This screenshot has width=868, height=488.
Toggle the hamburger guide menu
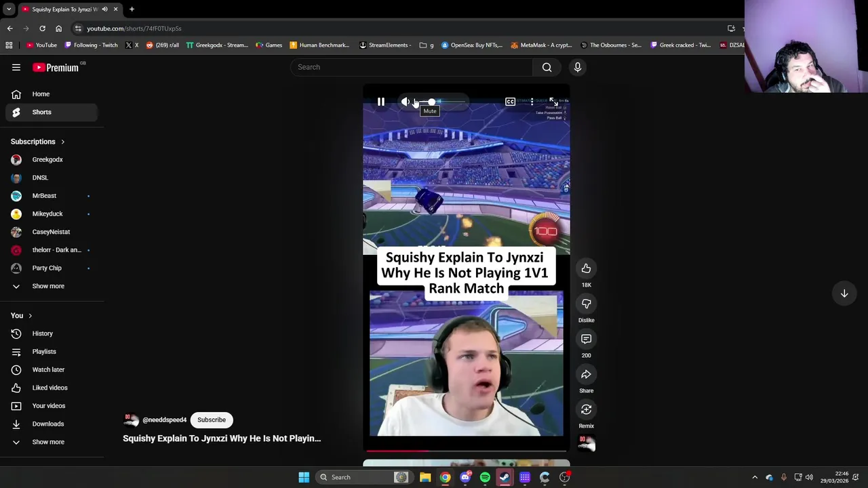pyautogui.click(x=16, y=67)
